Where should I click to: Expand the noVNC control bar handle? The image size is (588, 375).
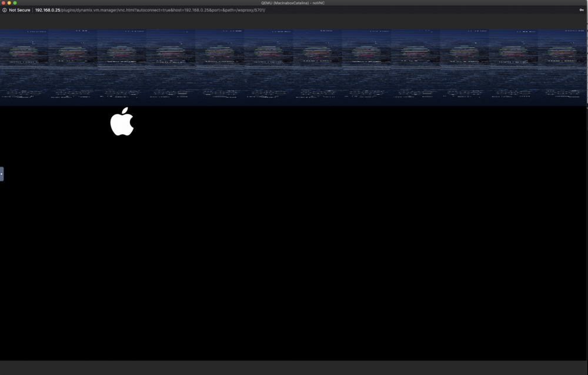click(x=2, y=174)
